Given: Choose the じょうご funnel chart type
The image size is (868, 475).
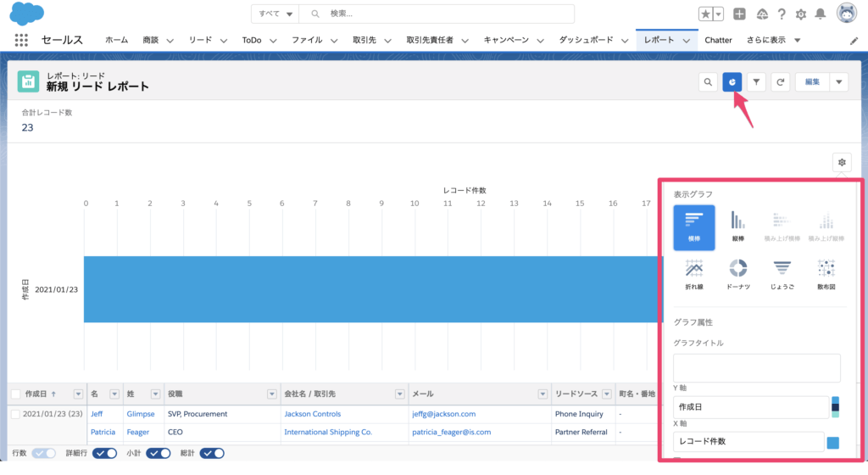Looking at the screenshot, I should coord(782,275).
